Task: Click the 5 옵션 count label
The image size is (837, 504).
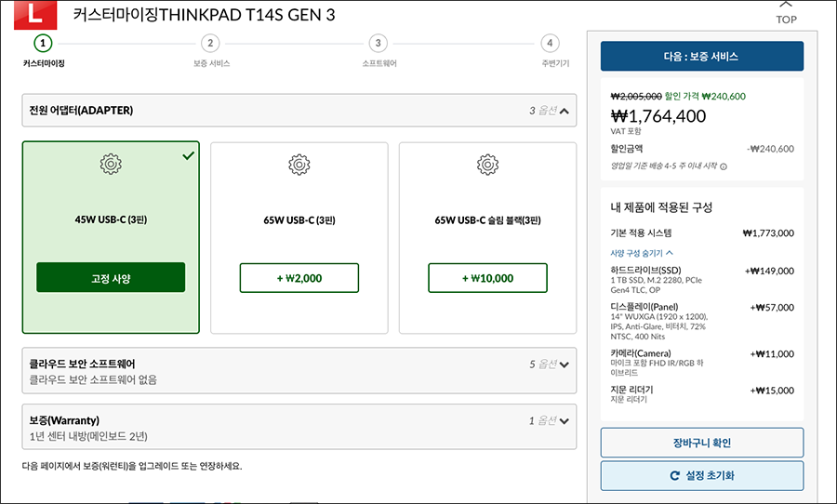Action: pos(543,365)
